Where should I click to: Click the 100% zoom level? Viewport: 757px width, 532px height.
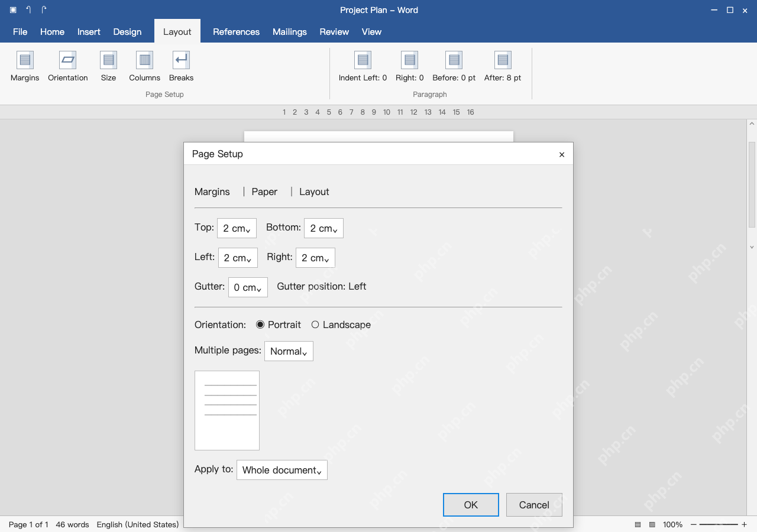(x=672, y=524)
